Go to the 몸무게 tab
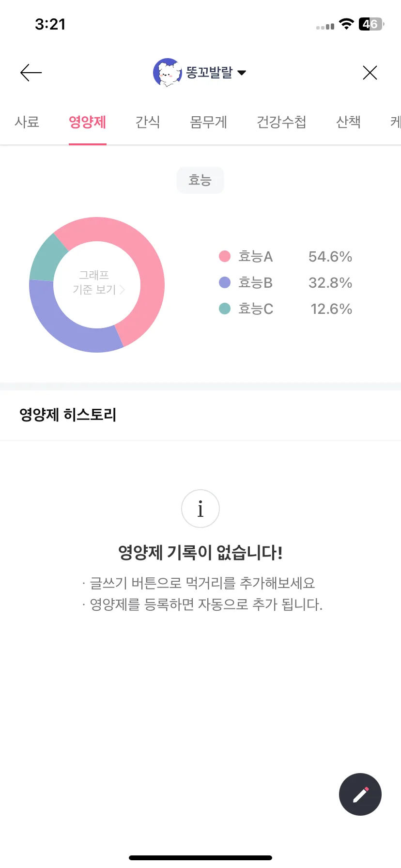This screenshot has width=401, height=868. (208, 122)
